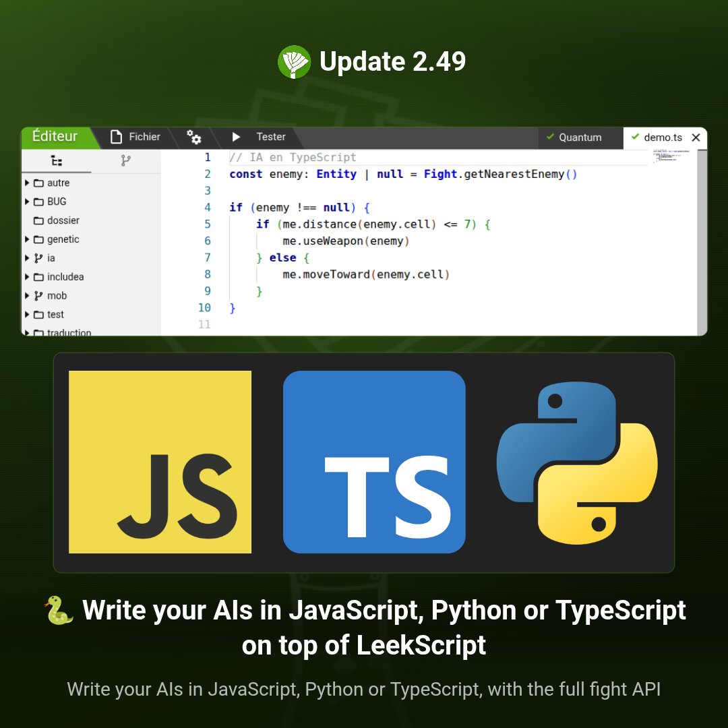Select the genetic folder

pyautogui.click(x=91, y=239)
